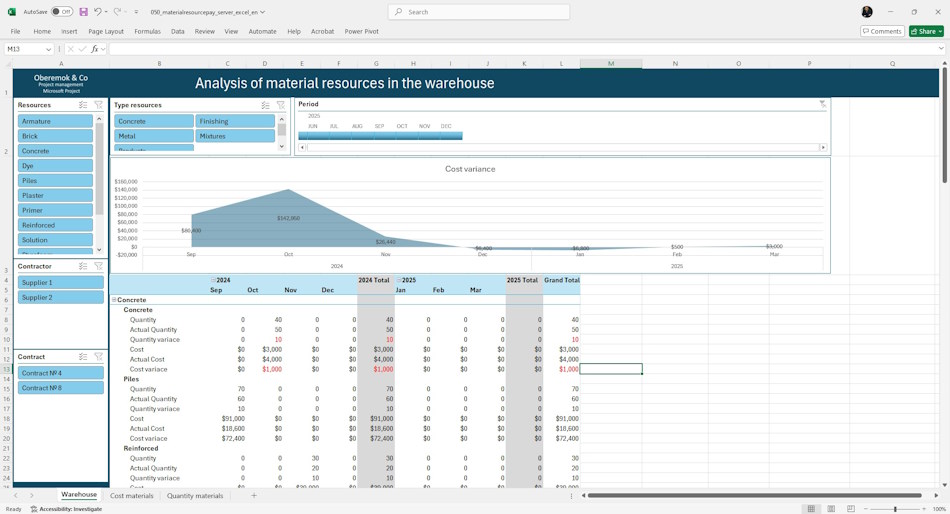Click Contract № 8 slicer button
950x514 pixels.
(61, 388)
